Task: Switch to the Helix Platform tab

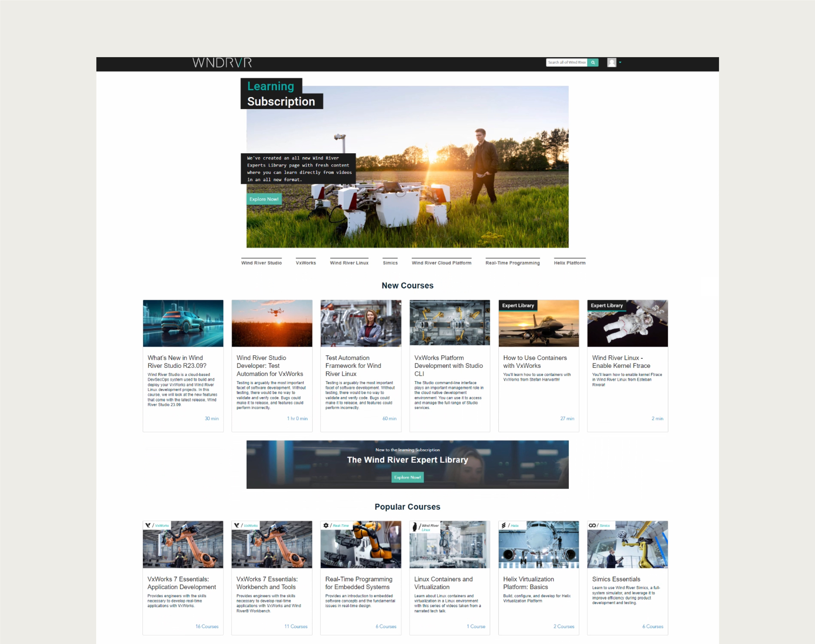Action: pyautogui.click(x=569, y=263)
